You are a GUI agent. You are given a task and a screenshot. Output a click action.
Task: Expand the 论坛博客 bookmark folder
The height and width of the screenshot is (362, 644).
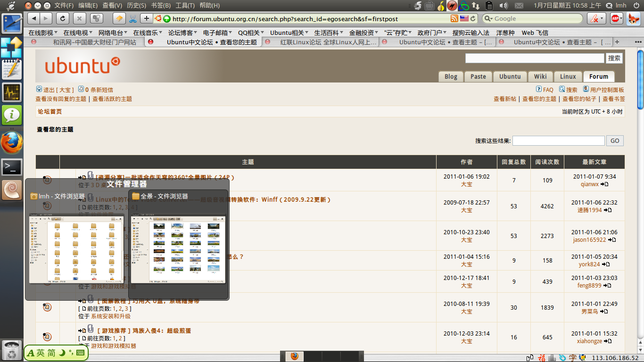[x=183, y=33]
